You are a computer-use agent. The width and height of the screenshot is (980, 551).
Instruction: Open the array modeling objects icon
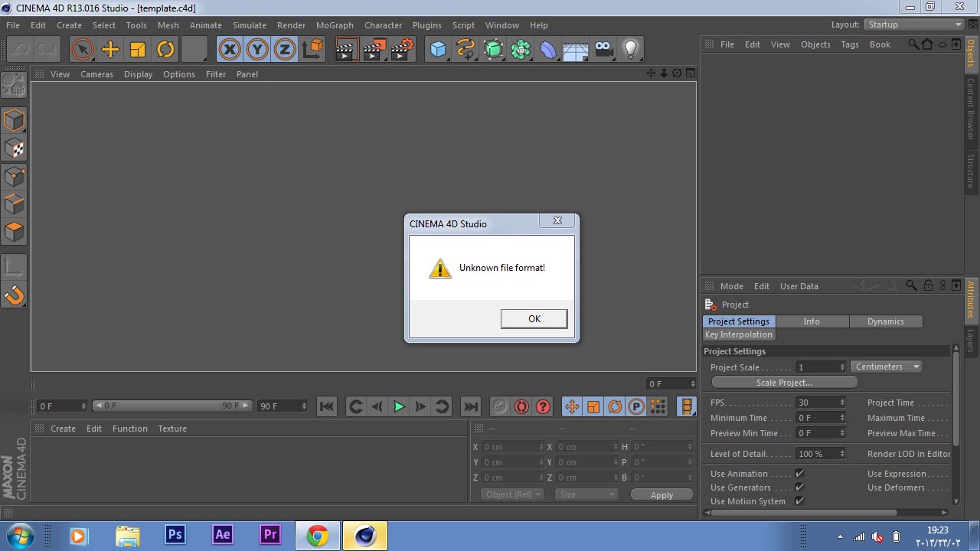pos(521,50)
